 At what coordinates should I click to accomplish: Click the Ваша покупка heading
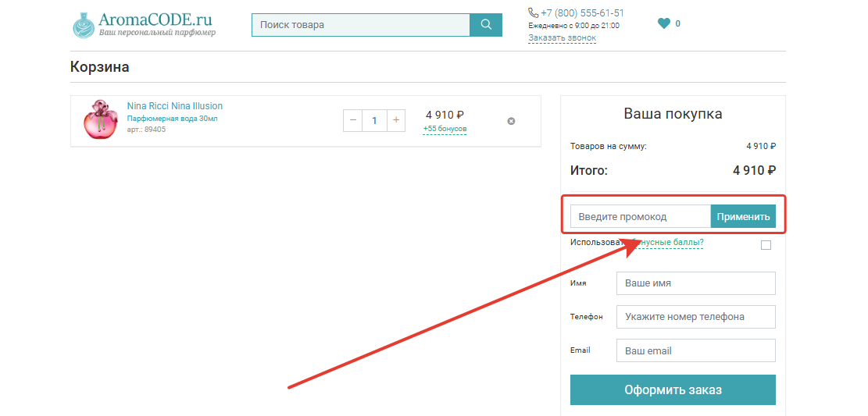click(673, 114)
